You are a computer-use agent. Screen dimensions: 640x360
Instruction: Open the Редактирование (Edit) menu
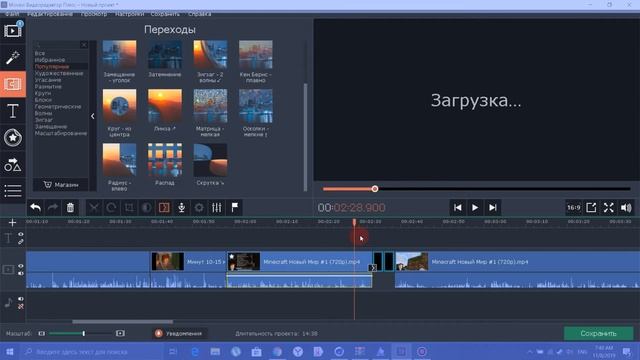(50, 14)
